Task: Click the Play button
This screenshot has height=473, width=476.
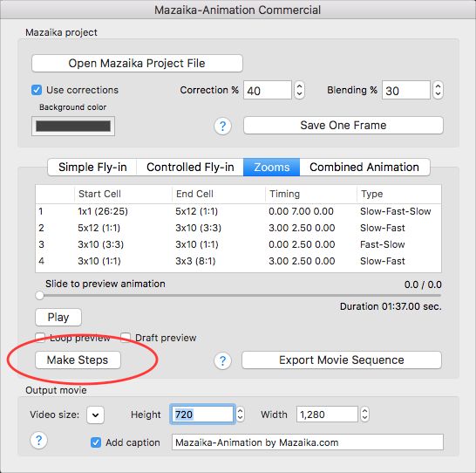Action: 58,317
